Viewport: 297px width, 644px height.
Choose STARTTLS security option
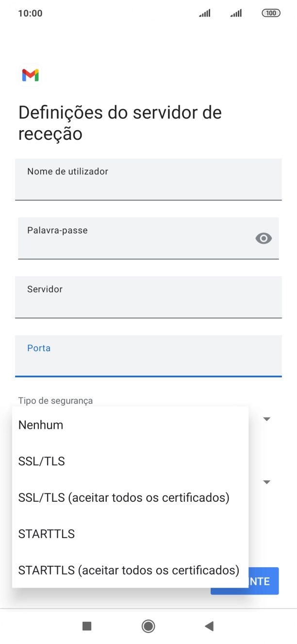(46, 533)
